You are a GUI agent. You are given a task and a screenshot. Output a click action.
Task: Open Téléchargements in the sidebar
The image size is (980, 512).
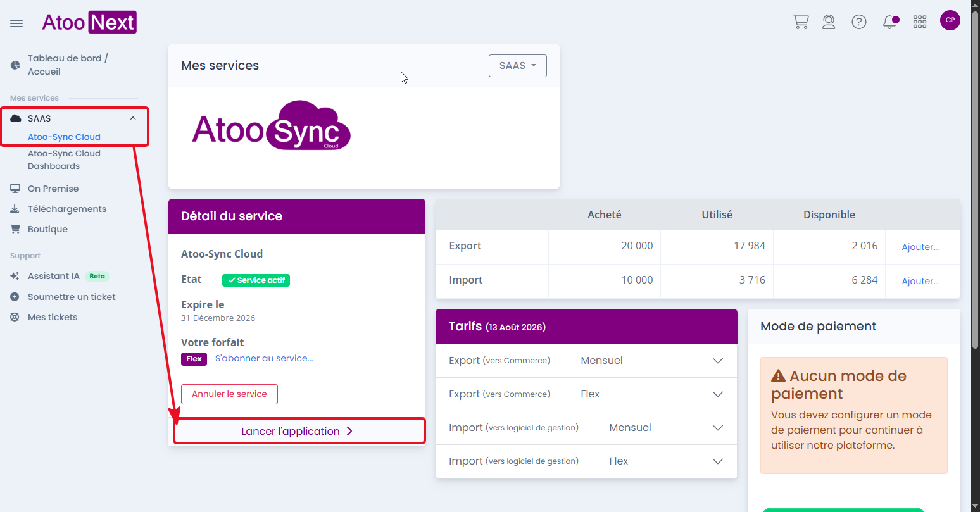67,209
